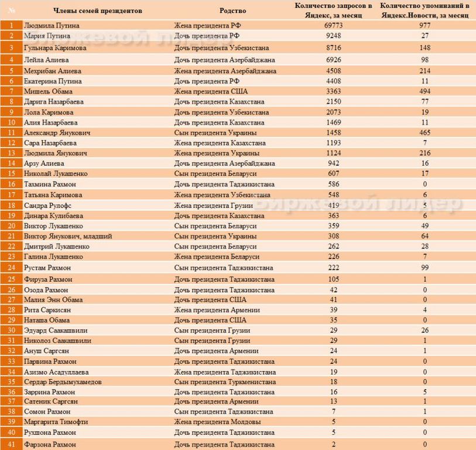Click Жена президента США relation cell
This screenshot has height=450, width=476.
(211, 91)
